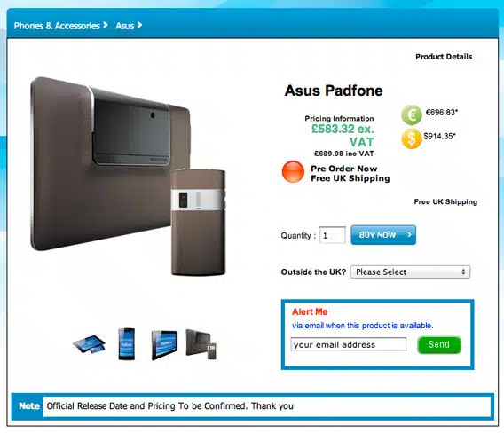Select the tablet front view thumbnail
The image size is (504, 433).
[x=164, y=345]
